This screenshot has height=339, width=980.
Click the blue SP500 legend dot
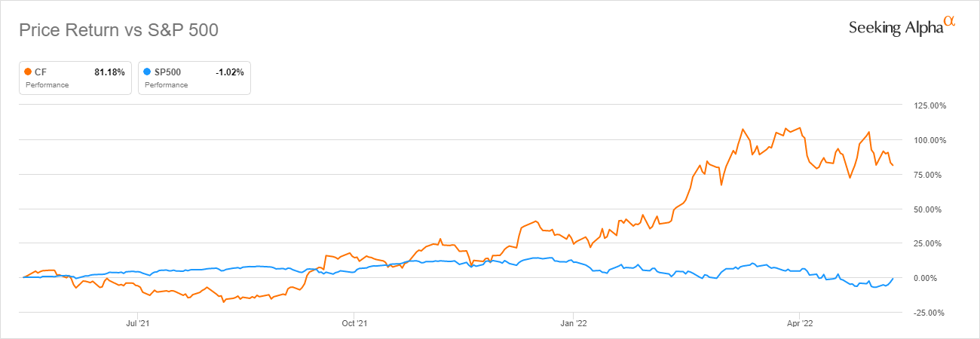coord(147,72)
